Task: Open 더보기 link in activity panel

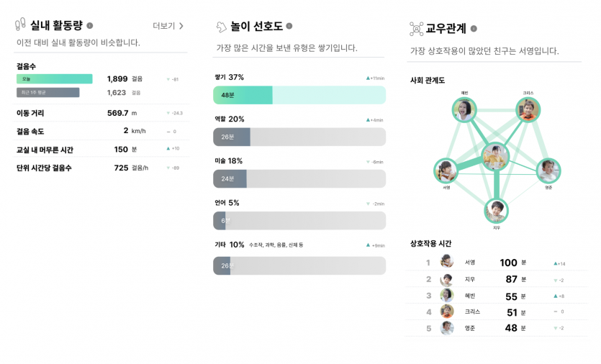Action: tap(168, 26)
